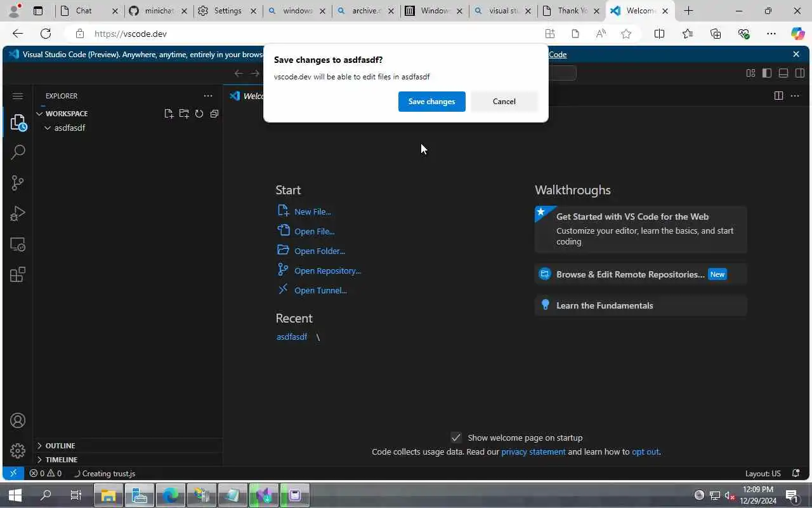Add this page to browser favorites
The width and height of the screenshot is (812, 508).
(626, 34)
